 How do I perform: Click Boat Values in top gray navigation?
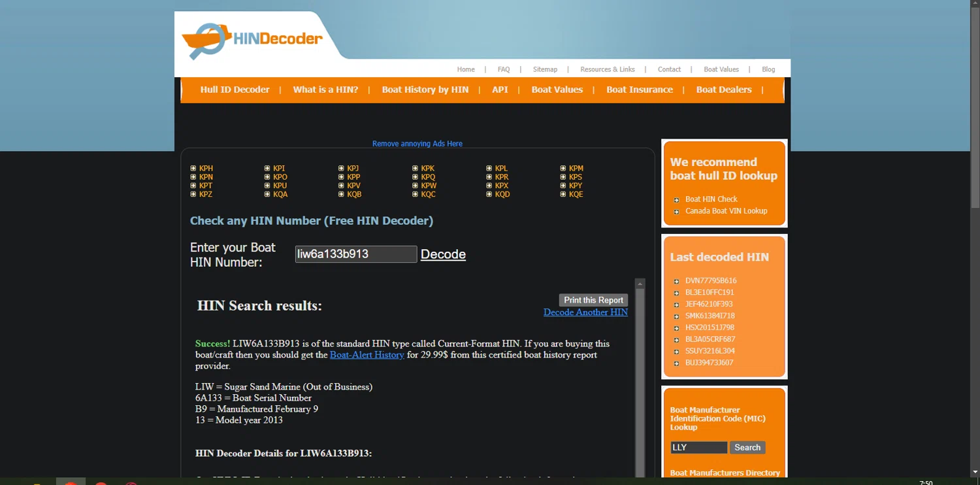[721, 69]
